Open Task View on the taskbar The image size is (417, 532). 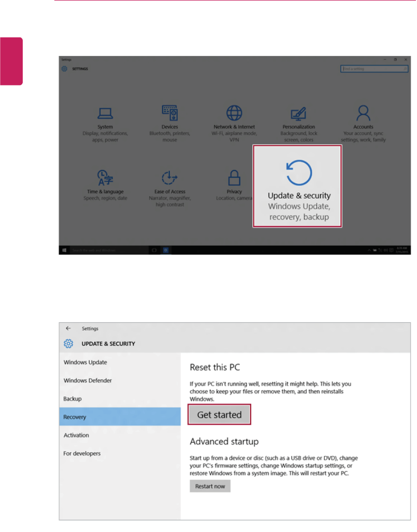coord(154,250)
